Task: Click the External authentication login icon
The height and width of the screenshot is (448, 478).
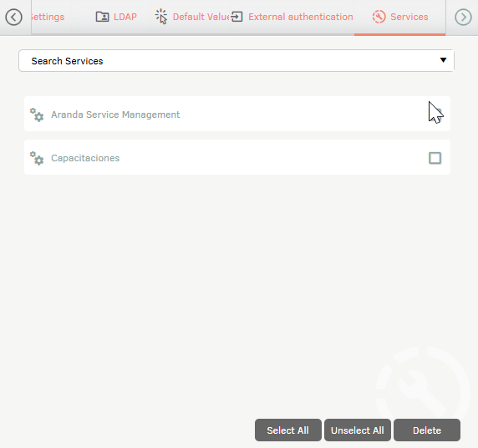Action: 236,17
